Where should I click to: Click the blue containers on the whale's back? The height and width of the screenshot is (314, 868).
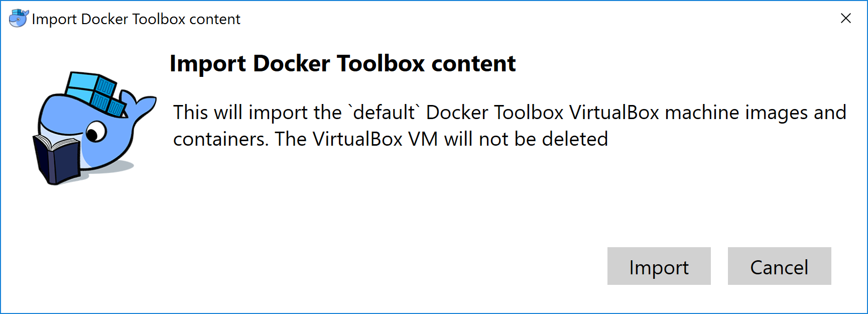click(x=96, y=93)
